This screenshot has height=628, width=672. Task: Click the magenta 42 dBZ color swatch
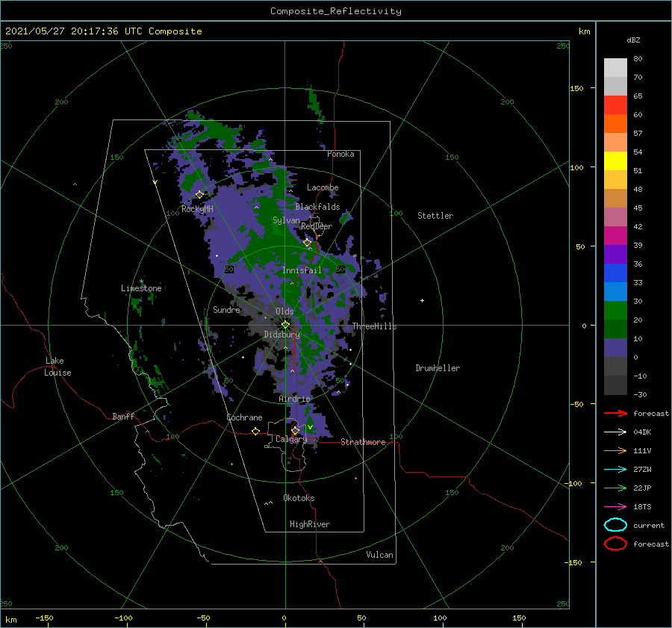615,235
